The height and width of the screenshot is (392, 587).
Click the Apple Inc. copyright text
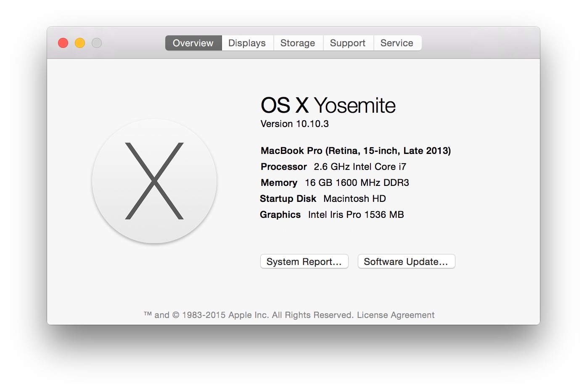pos(249,315)
